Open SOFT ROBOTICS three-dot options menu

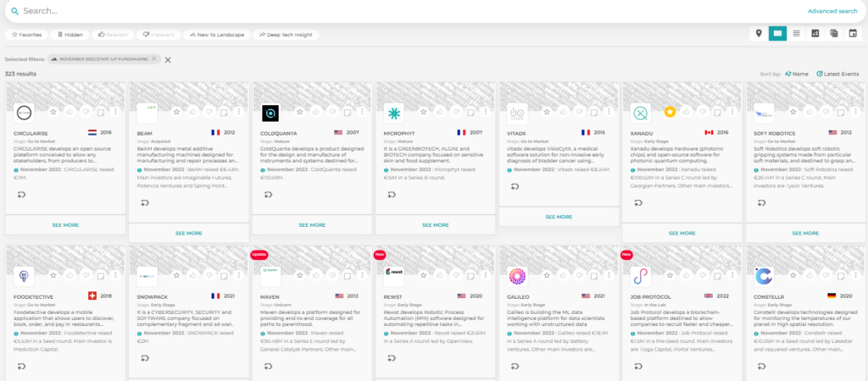[x=856, y=112]
